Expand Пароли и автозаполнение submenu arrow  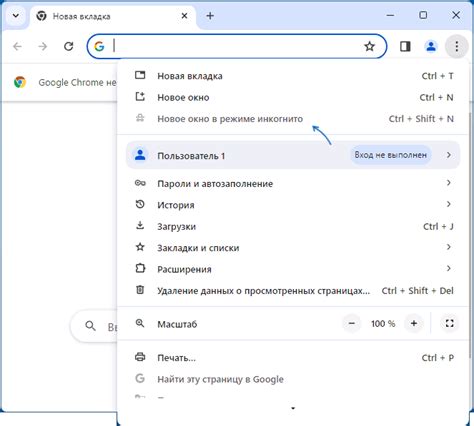449,183
